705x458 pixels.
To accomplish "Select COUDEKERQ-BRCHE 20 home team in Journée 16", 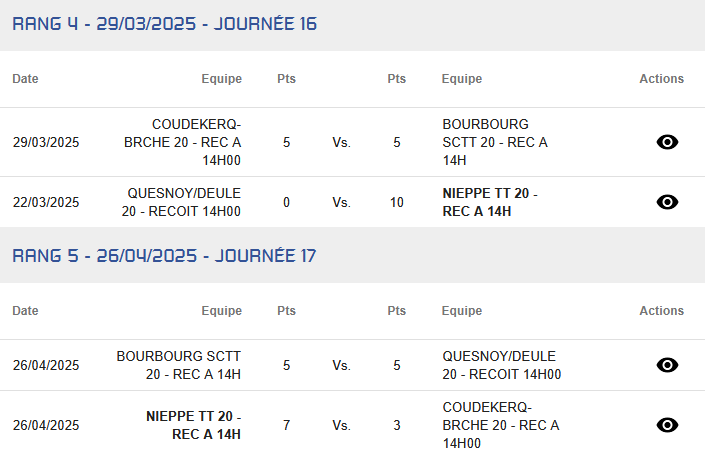I will click(183, 142).
